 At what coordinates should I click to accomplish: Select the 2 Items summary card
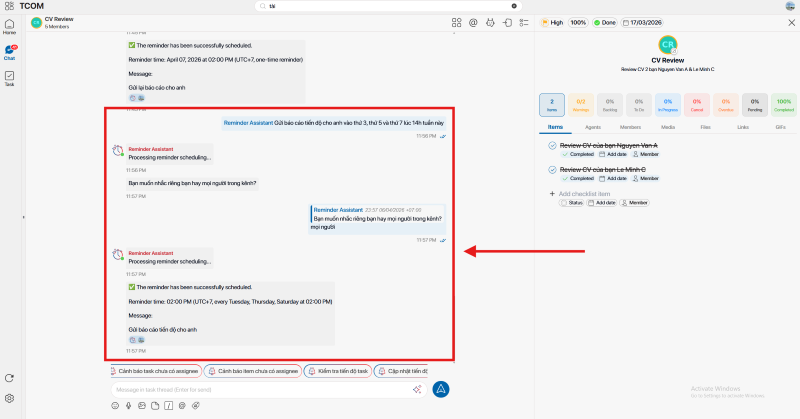(x=552, y=105)
